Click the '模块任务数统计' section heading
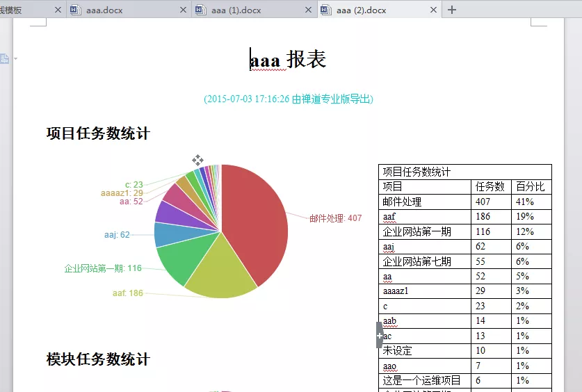 (98, 359)
